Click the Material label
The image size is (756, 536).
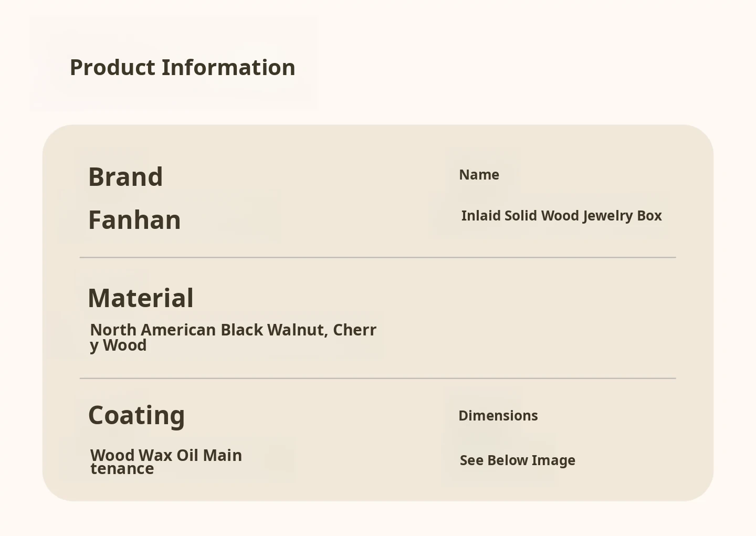[141, 298]
